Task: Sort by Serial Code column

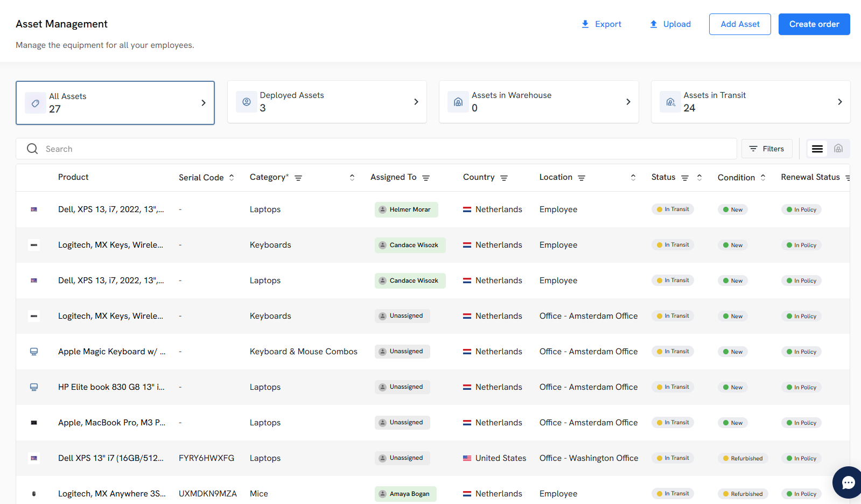Action: tap(232, 177)
